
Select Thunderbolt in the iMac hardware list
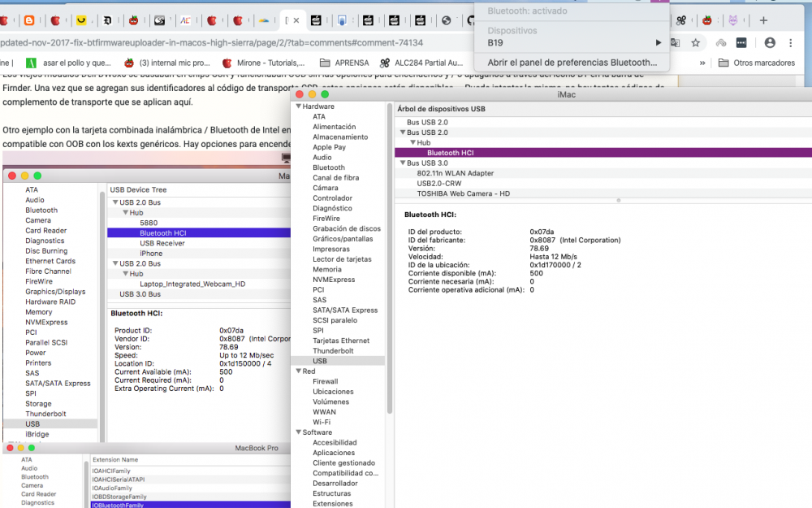coord(333,351)
